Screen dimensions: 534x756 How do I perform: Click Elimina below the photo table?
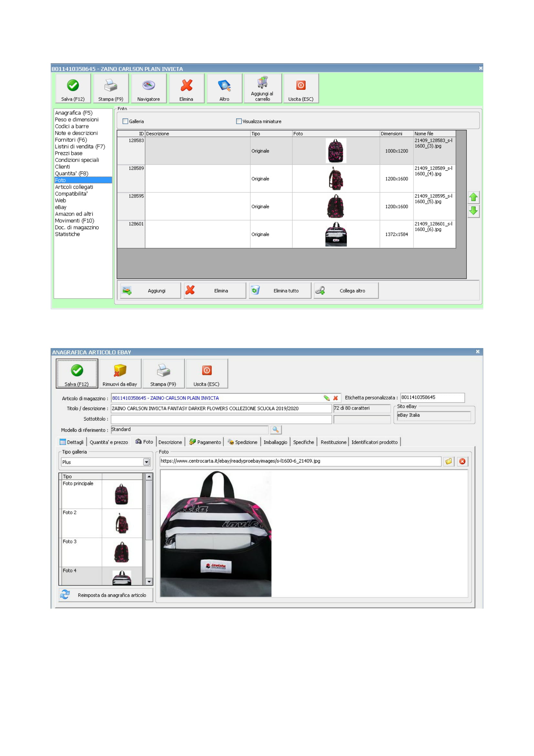[215, 291]
